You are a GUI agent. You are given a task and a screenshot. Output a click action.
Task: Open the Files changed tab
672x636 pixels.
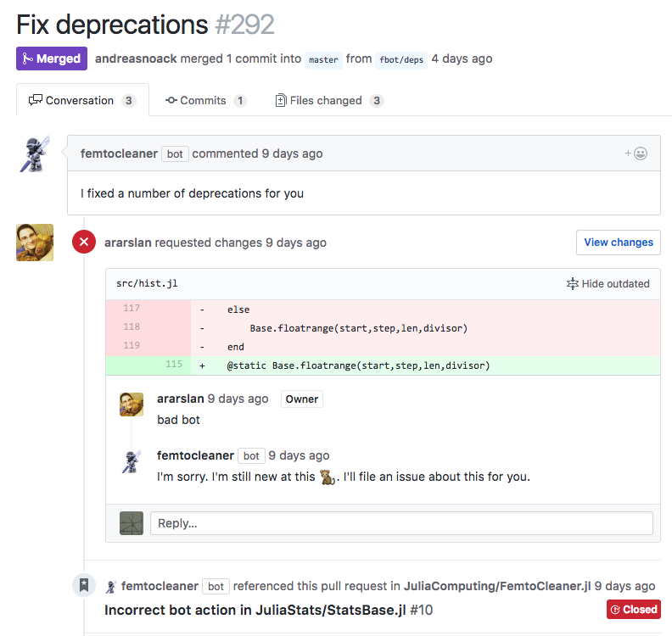(328, 100)
